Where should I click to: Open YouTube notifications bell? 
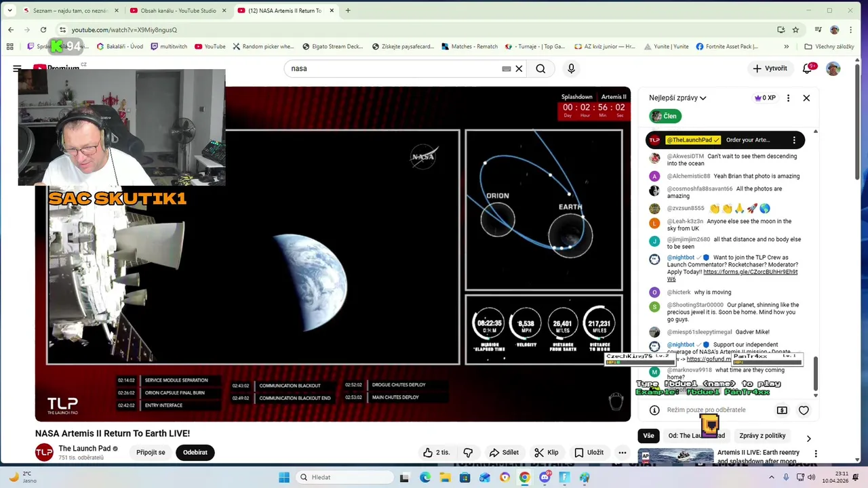[807, 68]
